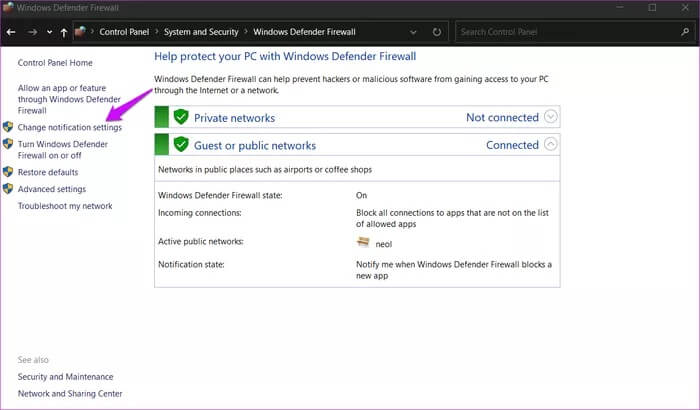Select Windows Defender Firewall breadcrumb
This screenshot has width=700, height=410.
[304, 32]
